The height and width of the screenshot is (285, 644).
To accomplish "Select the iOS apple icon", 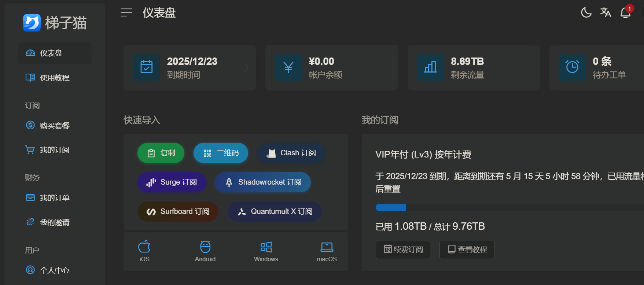I will click(144, 247).
